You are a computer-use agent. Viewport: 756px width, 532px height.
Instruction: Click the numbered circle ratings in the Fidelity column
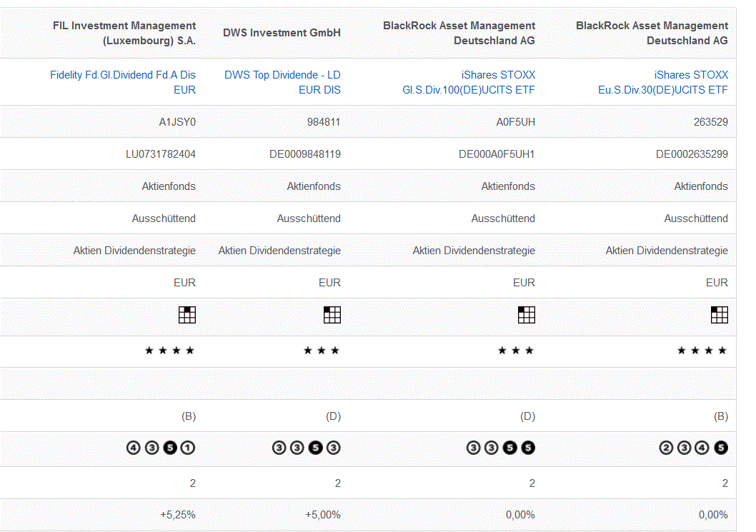click(161, 448)
